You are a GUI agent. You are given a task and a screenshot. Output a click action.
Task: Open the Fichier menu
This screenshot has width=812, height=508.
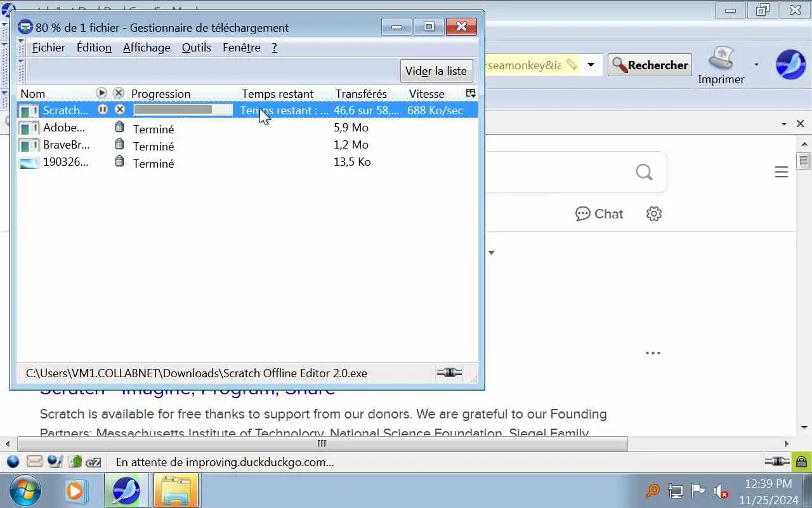49,48
